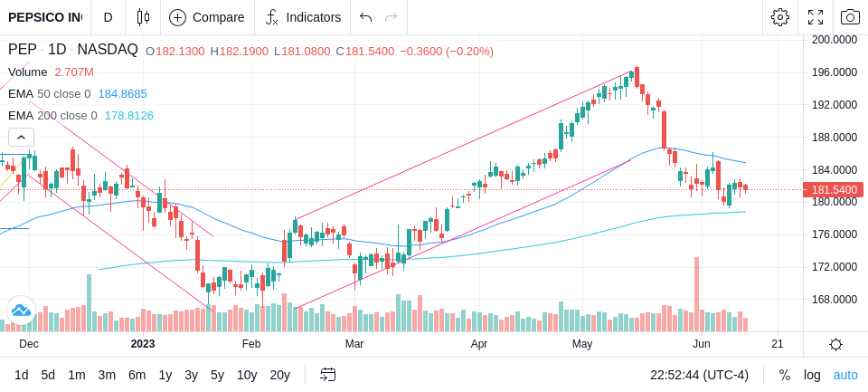Collapse the indicator legend with the chevron
The width and height of the screenshot is (868, 392).
21,137
